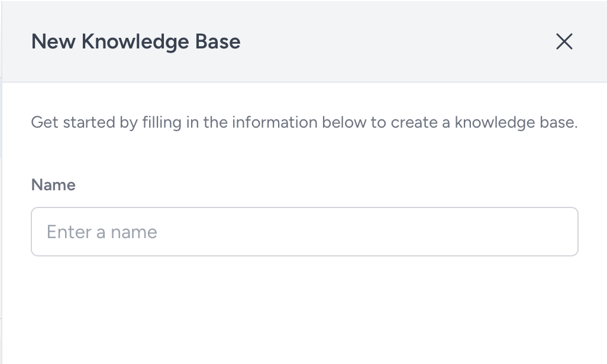607x364 pixels.
Task: Focus the Name input field
Action: 304,232
